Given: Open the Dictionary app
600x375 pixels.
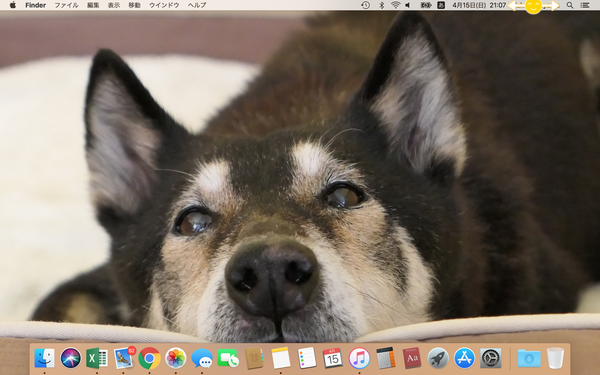Looking at the screenshot, I should 412,359.
